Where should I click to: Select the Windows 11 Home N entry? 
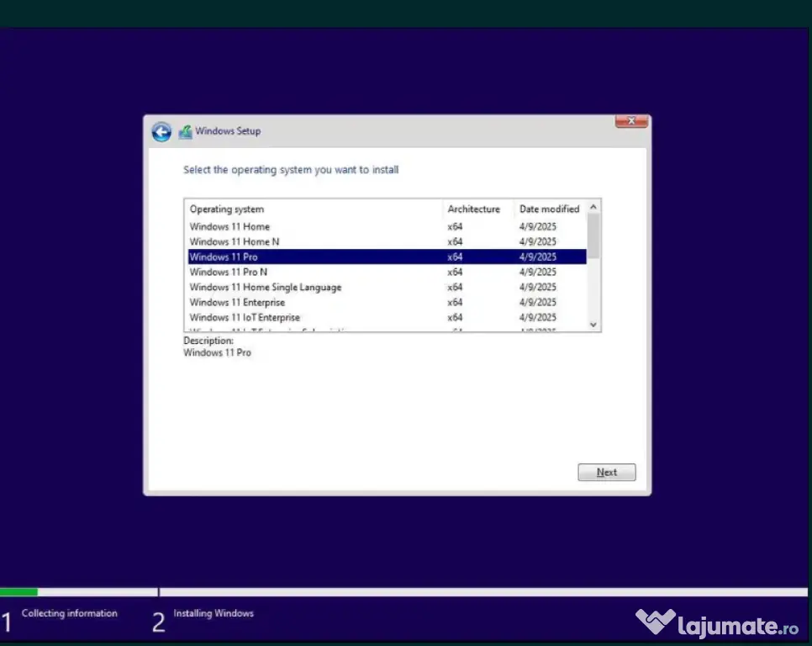coord(235,242)
